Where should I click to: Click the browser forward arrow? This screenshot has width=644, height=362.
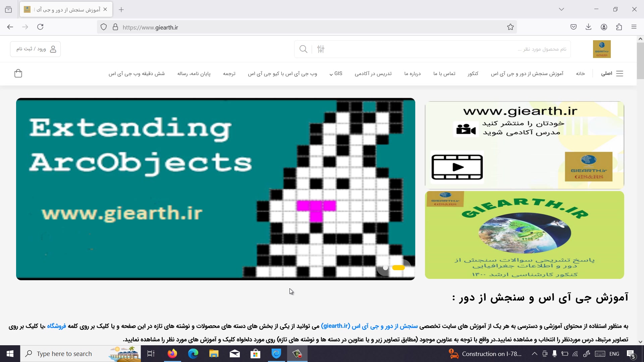pos(25,27)
